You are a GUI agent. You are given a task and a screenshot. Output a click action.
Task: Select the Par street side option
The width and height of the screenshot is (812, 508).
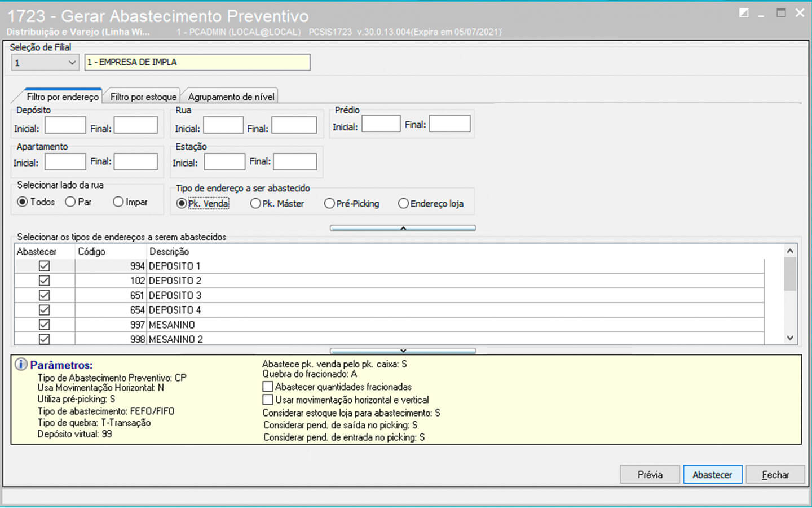tap(70, 202)
